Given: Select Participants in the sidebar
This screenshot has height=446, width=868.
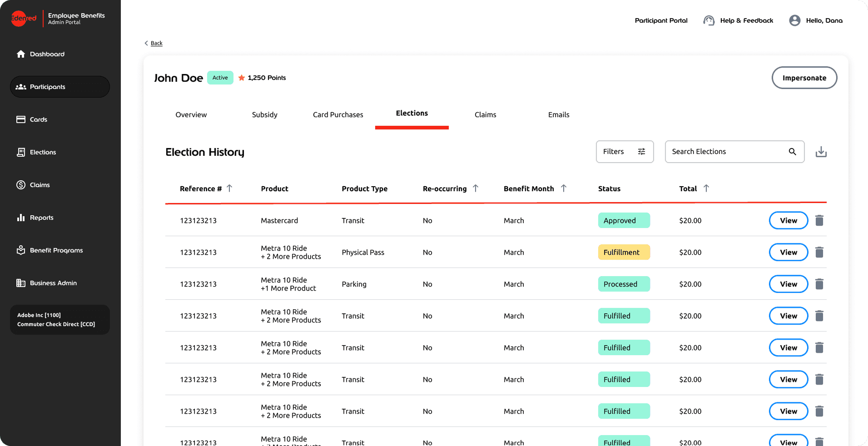Looking at the screenshot, I should 60,87.
